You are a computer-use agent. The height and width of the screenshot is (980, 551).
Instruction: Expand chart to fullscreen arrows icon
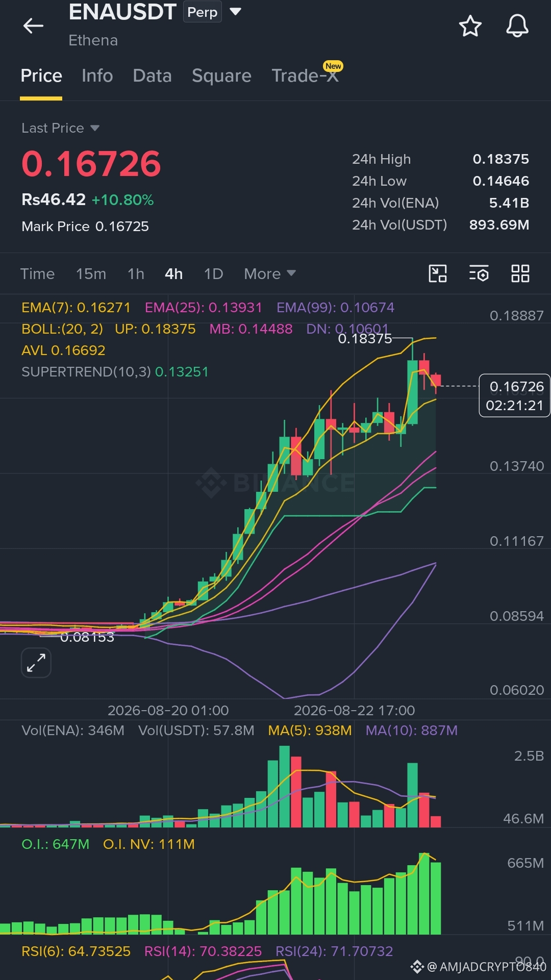(36, 663)
